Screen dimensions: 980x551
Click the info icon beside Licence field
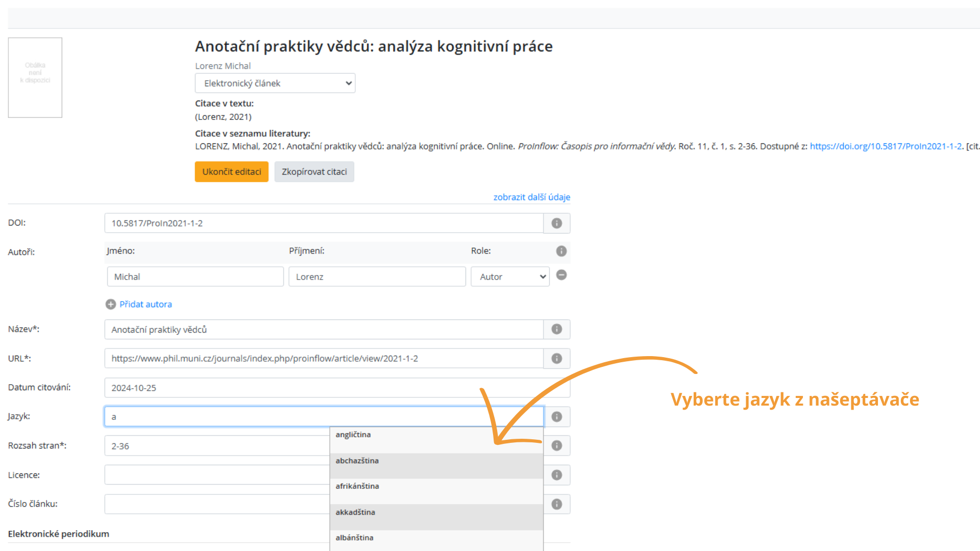pyautogui.click(x=556, y=475)
